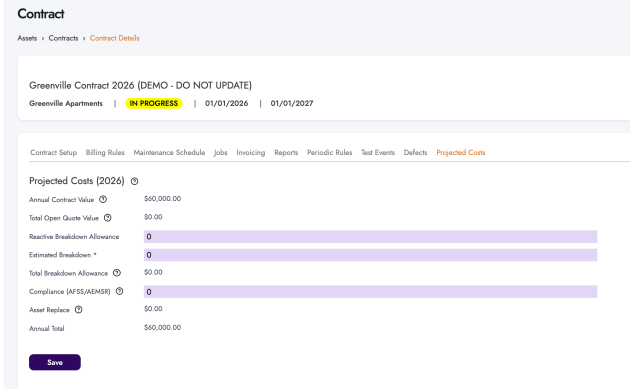Select the Jobs tab
This screenshot has width=630, height=389.
[221, 153]
